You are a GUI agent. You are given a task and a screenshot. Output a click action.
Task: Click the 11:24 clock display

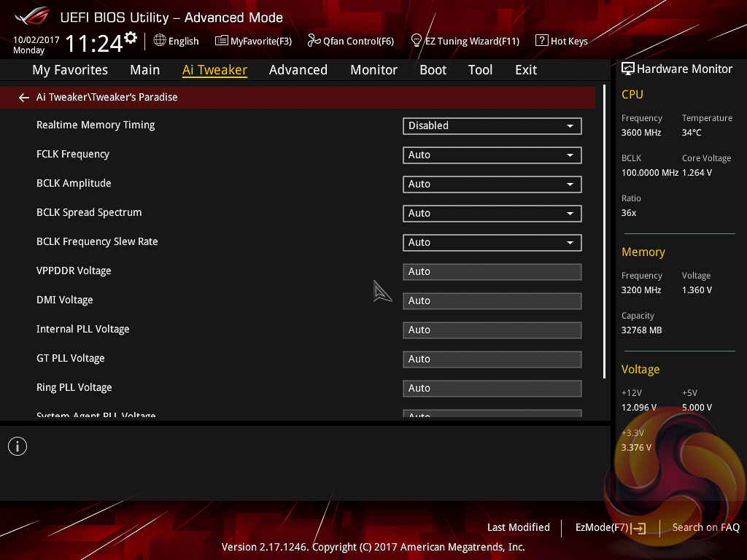[x=94, y=43]
